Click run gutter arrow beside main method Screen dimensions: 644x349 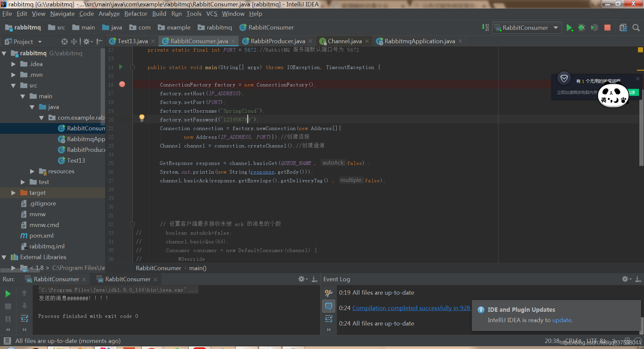click(x=121, y=67)
